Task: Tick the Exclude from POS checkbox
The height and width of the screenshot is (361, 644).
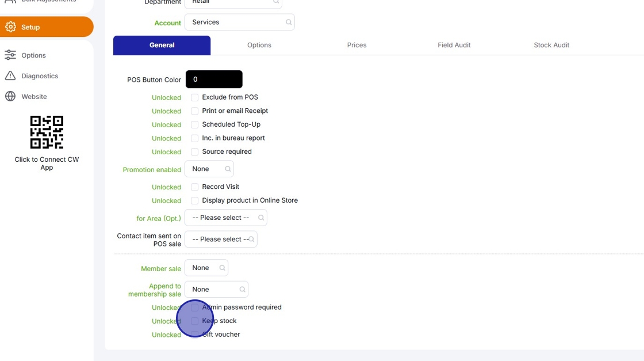Action: (x=195, y=97)
